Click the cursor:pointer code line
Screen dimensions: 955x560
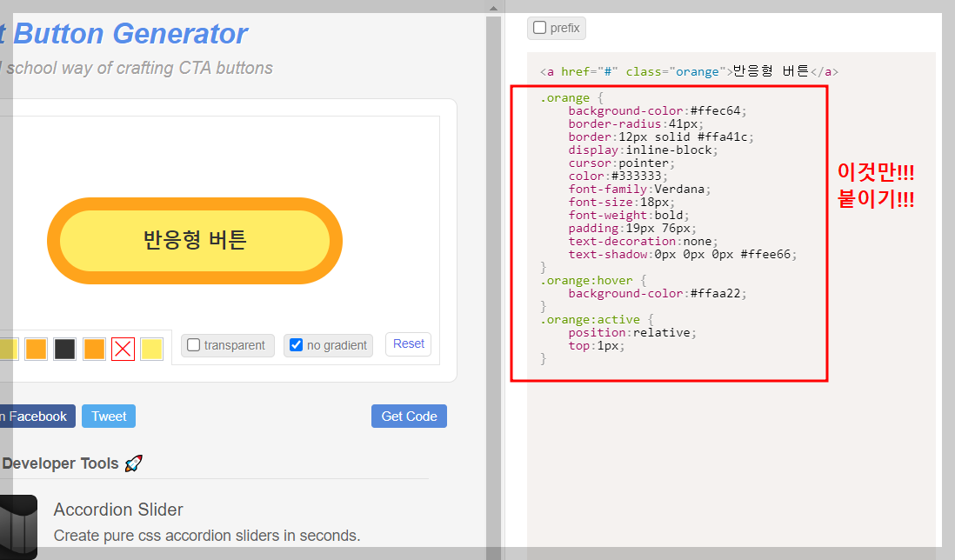point(621,163)
